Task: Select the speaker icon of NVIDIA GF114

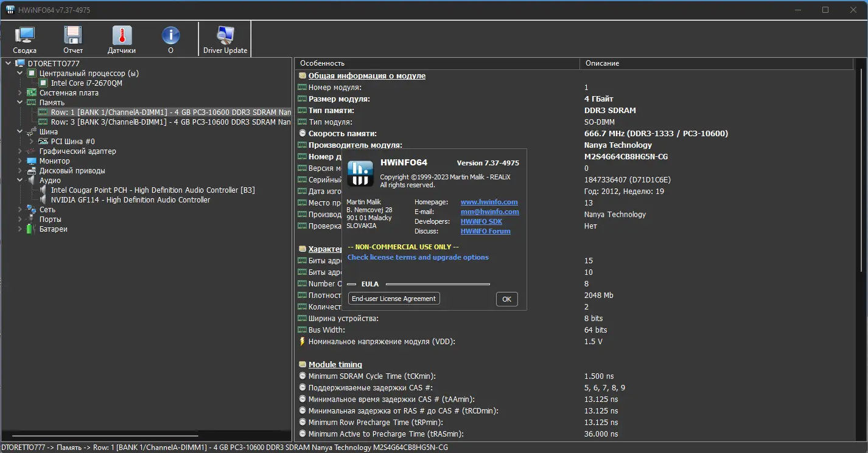Action: click(43, 199)
